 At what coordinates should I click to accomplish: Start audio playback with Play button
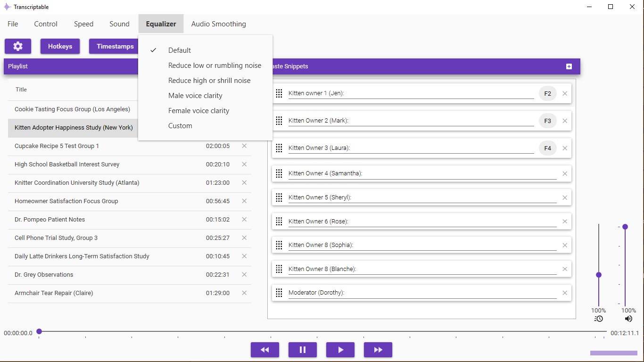(340, 350)
